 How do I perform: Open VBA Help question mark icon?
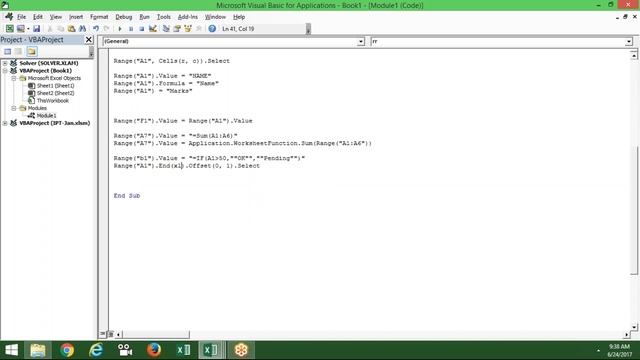[212, 29]
